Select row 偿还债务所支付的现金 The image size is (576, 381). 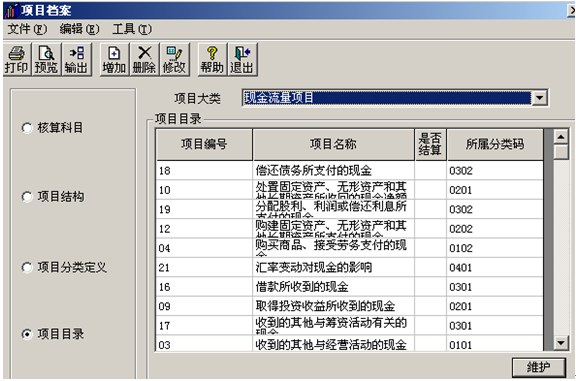350,170
